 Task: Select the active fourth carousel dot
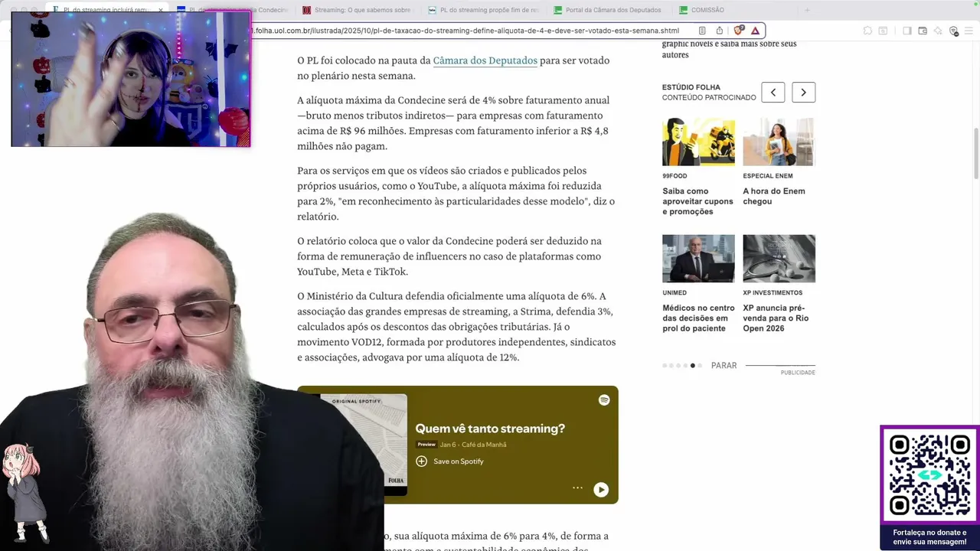pyautogui.click(x=692, y=366)
